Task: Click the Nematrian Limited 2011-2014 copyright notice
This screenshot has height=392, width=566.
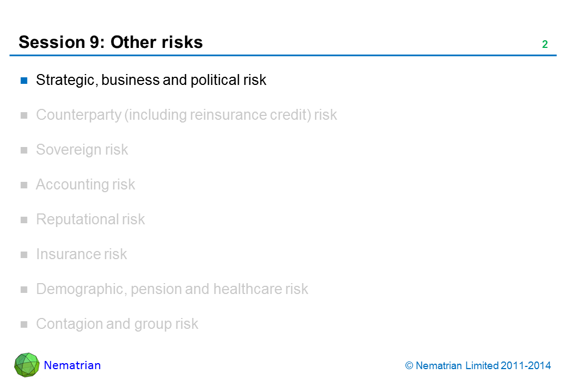Action: 478,366
